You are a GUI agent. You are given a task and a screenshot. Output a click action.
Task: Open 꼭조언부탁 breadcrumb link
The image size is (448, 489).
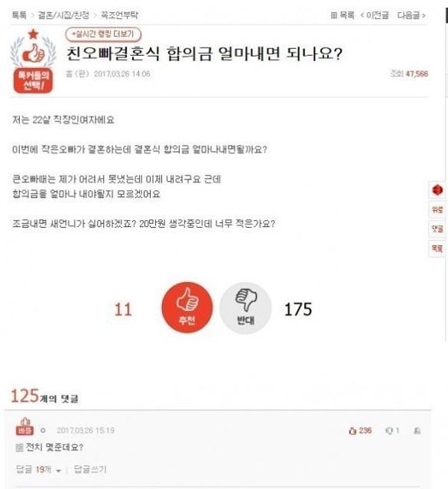point(119,15)
